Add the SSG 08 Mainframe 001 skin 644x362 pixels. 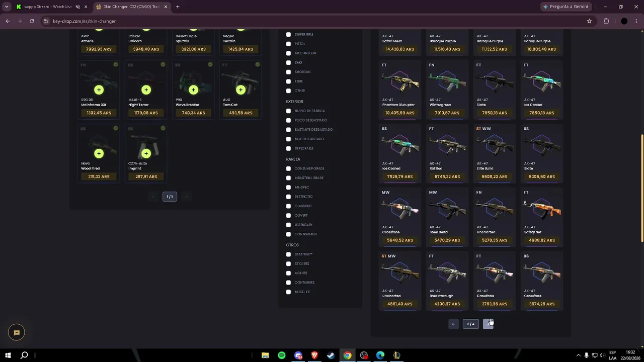[x=99, y=90]
